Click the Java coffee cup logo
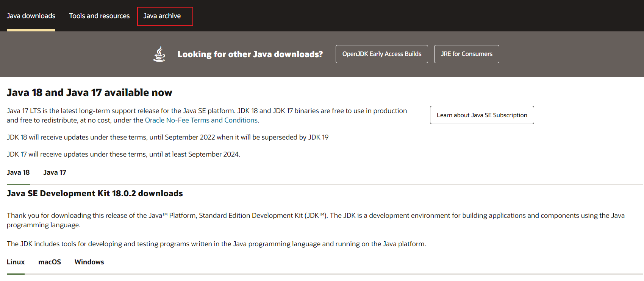The width and height of the screenshot is (644, 281). coord(159,54)
